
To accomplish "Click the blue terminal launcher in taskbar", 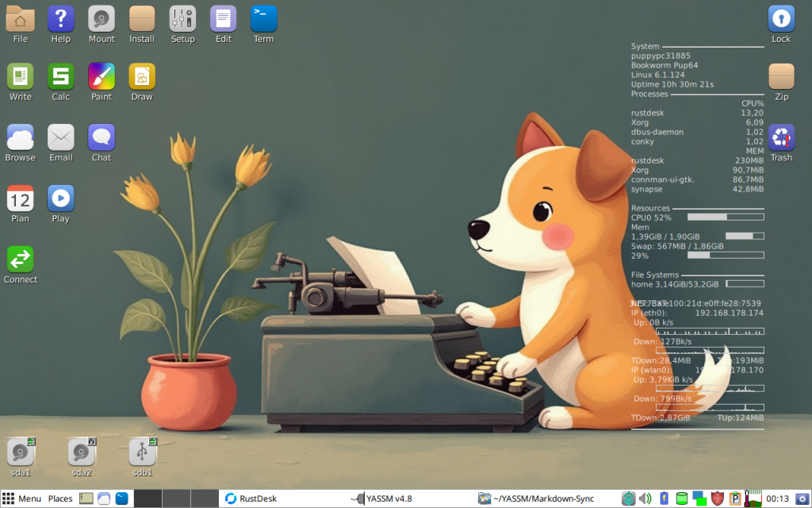I will [121, 498].
